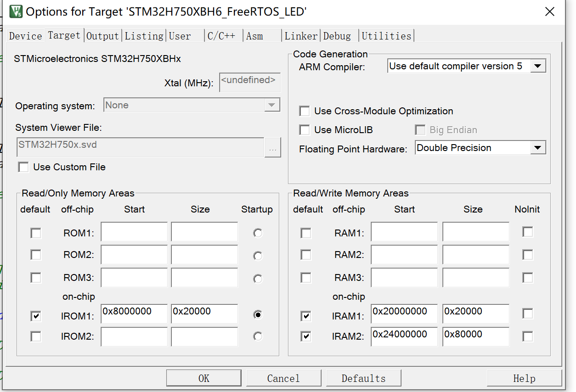This screenshot has height=392, width=576.
Task: Switch to the Output tab
Action: 103,36
